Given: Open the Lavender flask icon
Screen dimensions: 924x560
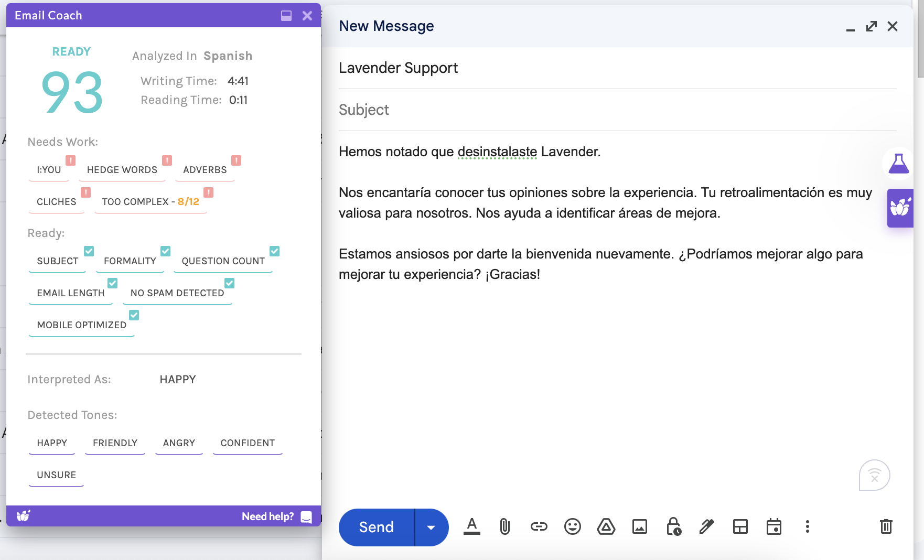Looking at the screenshot, I should tap(898, 164).
